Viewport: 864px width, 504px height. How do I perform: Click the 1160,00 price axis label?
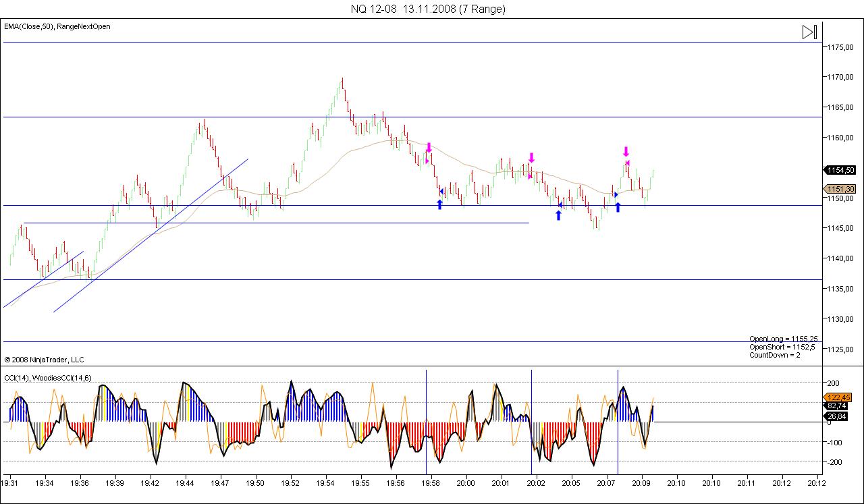coord(842,138)
